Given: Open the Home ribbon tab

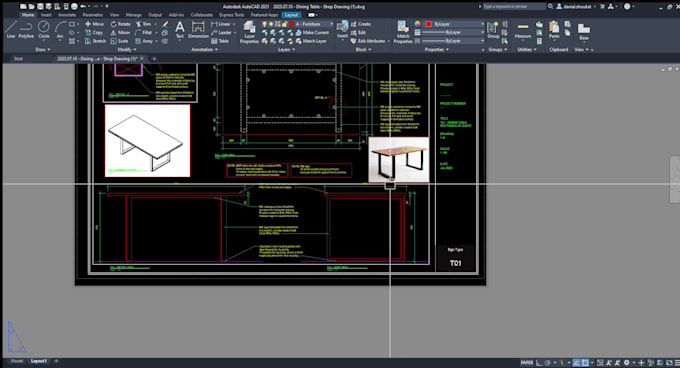Looking at the screenshot, I should 28,15.
